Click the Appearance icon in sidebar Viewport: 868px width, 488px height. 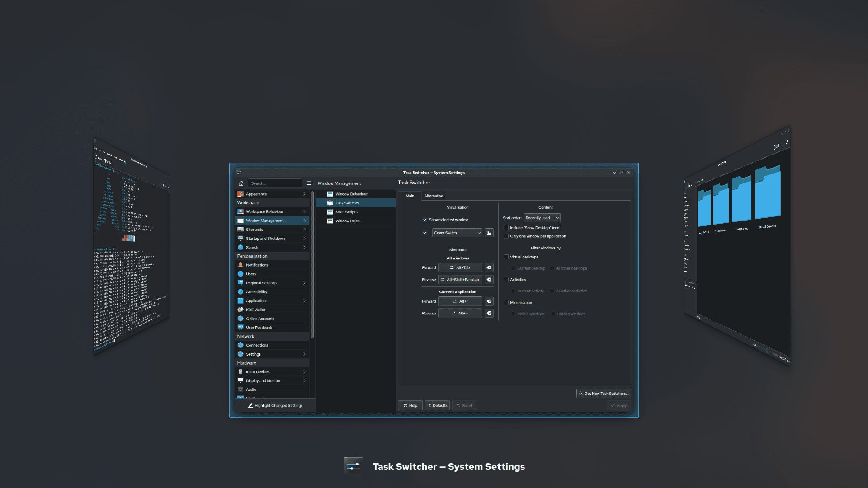coord(241,194)
